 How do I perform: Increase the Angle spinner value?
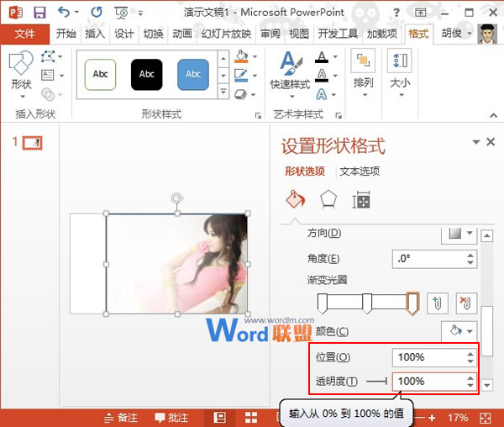(x=470, y=255)
